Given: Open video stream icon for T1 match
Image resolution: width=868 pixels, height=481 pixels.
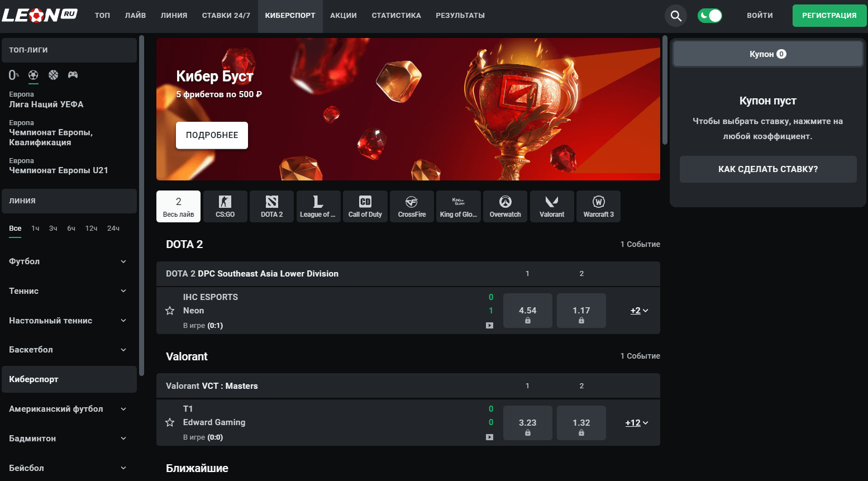Looking at the screenshot, I should coord(489,437).
